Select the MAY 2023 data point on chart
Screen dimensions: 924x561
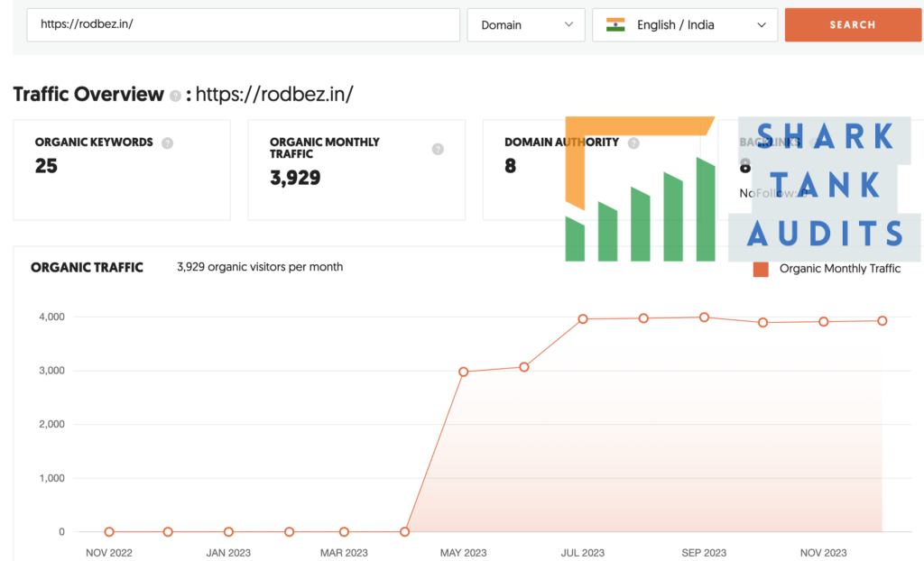[x=464, y=371]
